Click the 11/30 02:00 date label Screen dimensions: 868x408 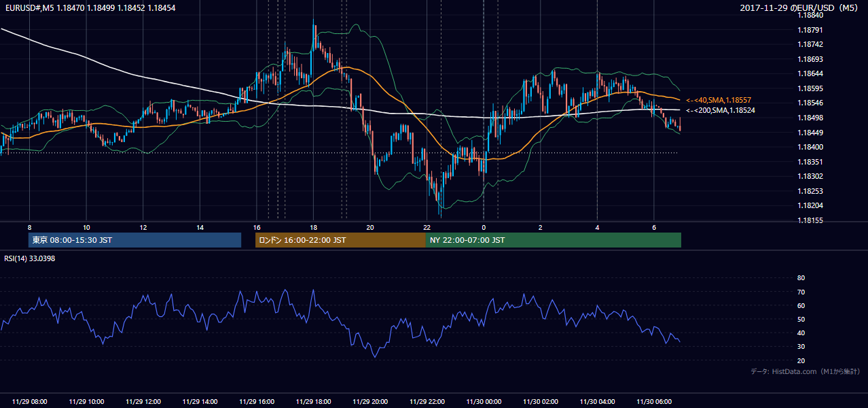tap(541, 402)
